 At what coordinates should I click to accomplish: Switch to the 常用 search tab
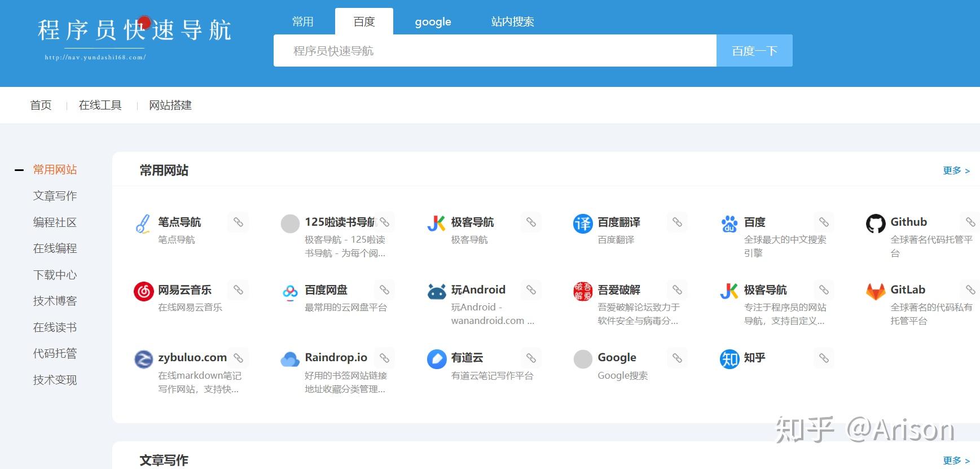click(303, 21)
